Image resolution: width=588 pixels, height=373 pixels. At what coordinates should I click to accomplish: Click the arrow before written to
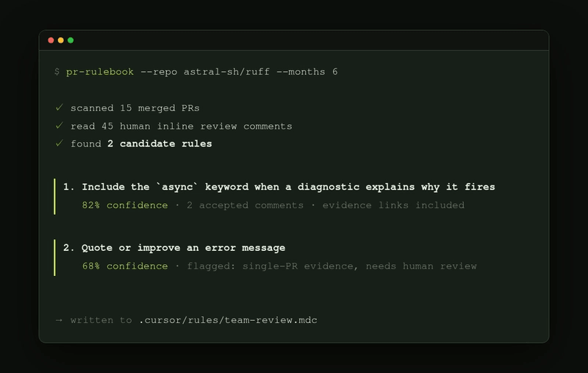tap(59, 320)
